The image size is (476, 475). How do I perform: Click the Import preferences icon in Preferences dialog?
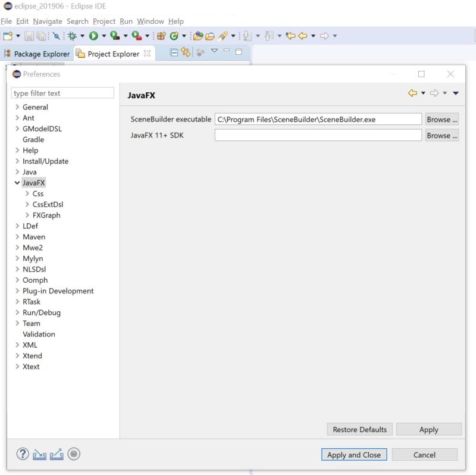click(39, 454)
